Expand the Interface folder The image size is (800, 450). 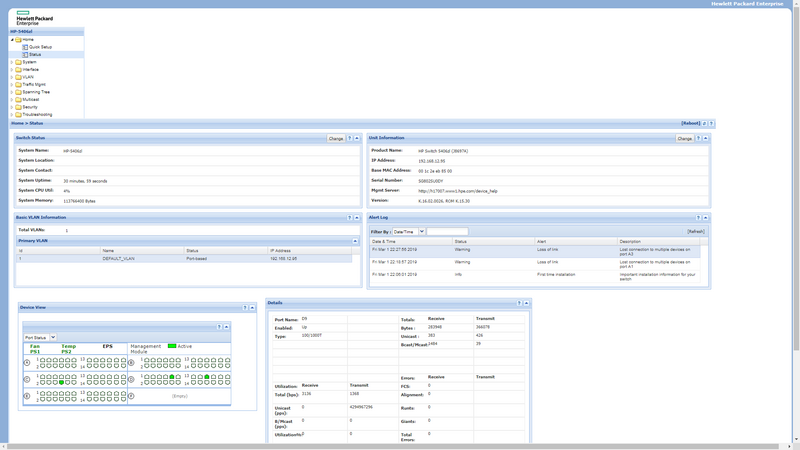pos(12,69)
